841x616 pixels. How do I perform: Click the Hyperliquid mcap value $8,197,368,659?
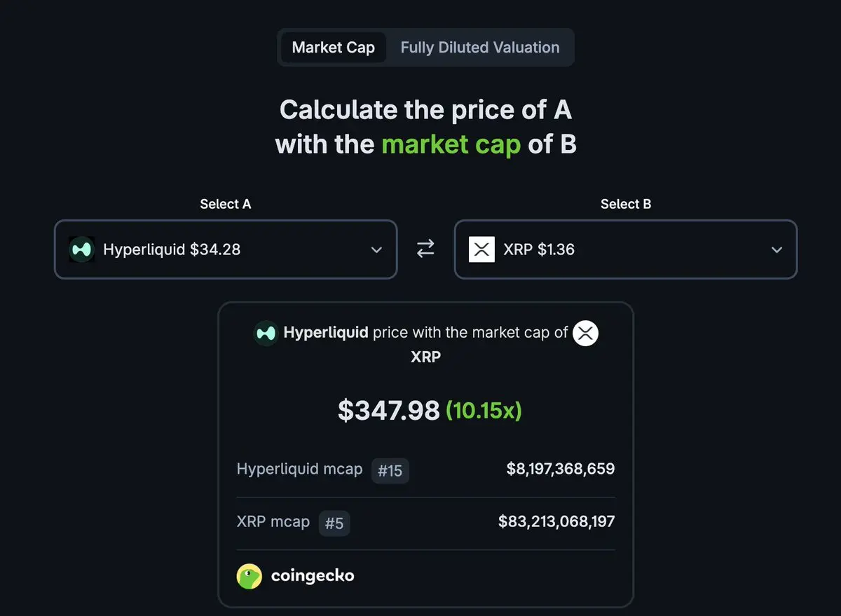tap(560, 469)
